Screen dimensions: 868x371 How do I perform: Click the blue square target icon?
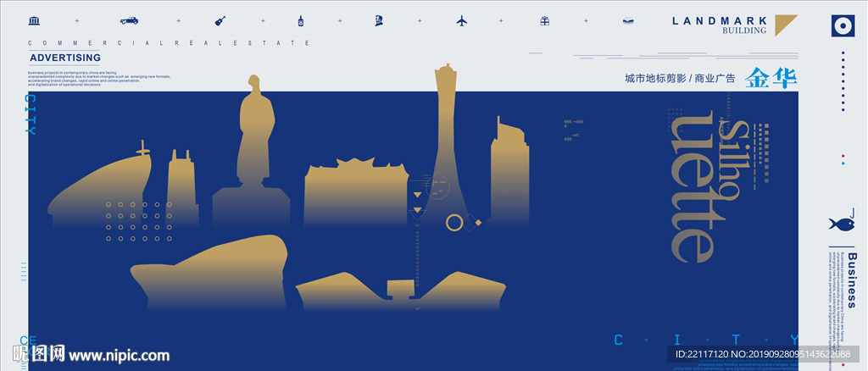(x=843, y=25)
